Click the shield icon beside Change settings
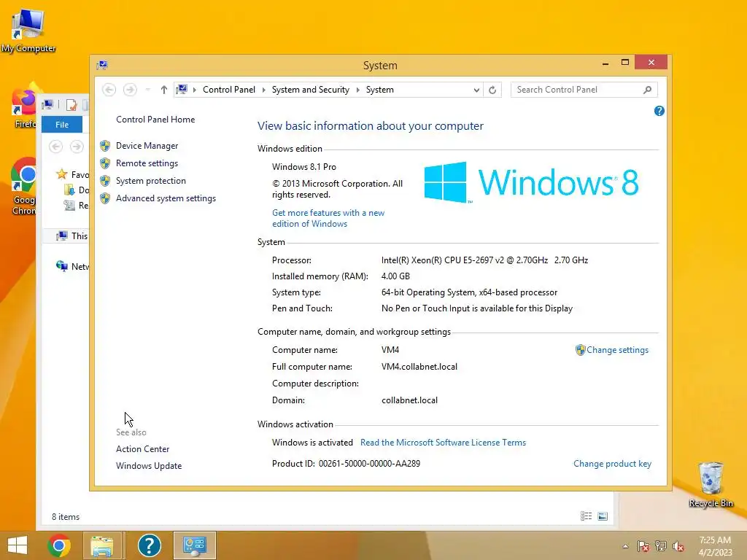 tap(580, 350)
